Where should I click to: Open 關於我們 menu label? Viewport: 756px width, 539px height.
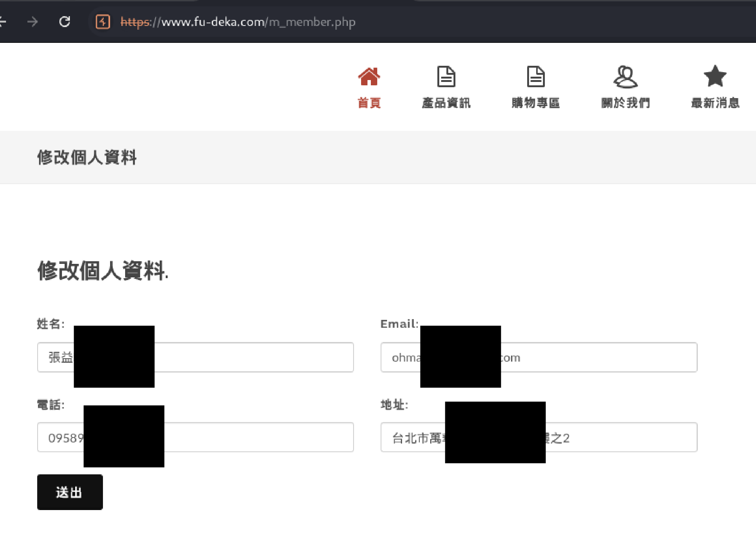click(626, 103)
